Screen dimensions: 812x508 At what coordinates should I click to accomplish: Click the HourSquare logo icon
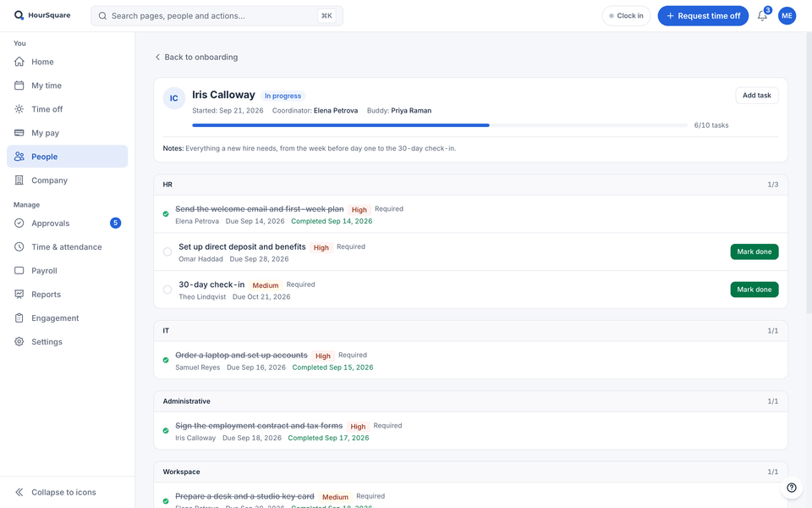click(x=19, y=15)
